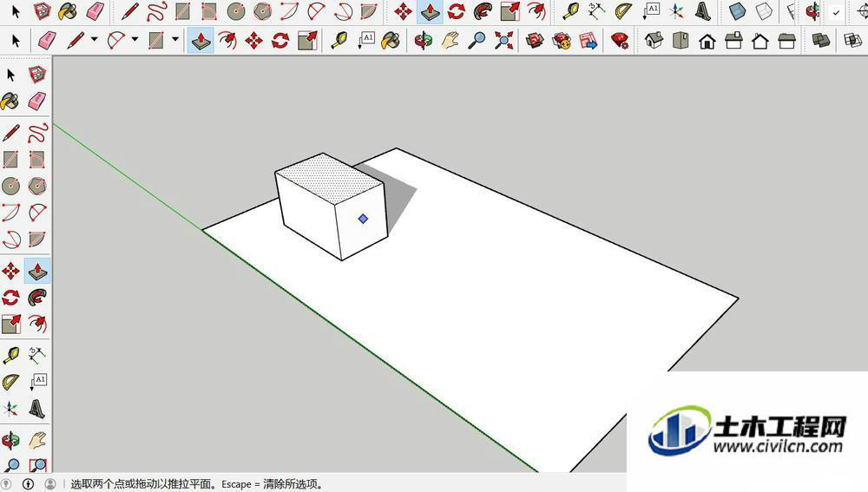Click the Outer Shell solid tool
This screenshot has height=492, width=868.
tap(820, 41)
